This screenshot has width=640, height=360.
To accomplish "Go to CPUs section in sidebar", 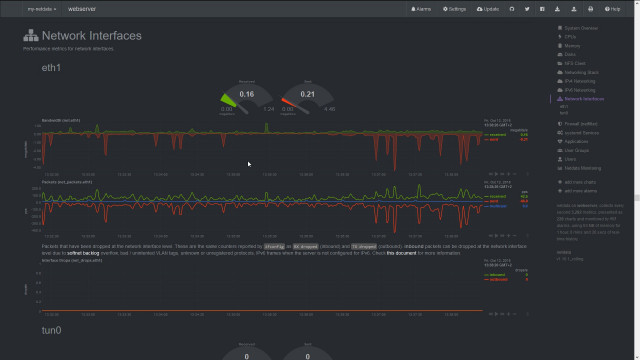I will 567,37.
